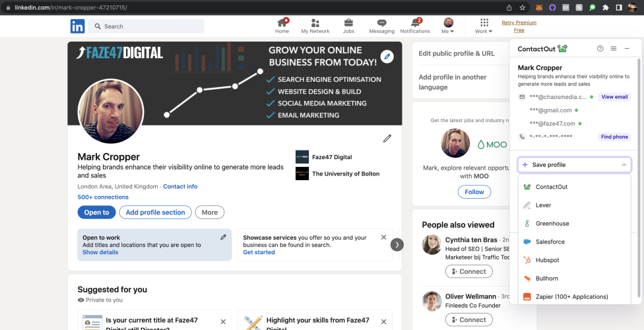The image size is (644, 330).
Task: Open 500+ connections link
Action: click(x=103, y=197)
